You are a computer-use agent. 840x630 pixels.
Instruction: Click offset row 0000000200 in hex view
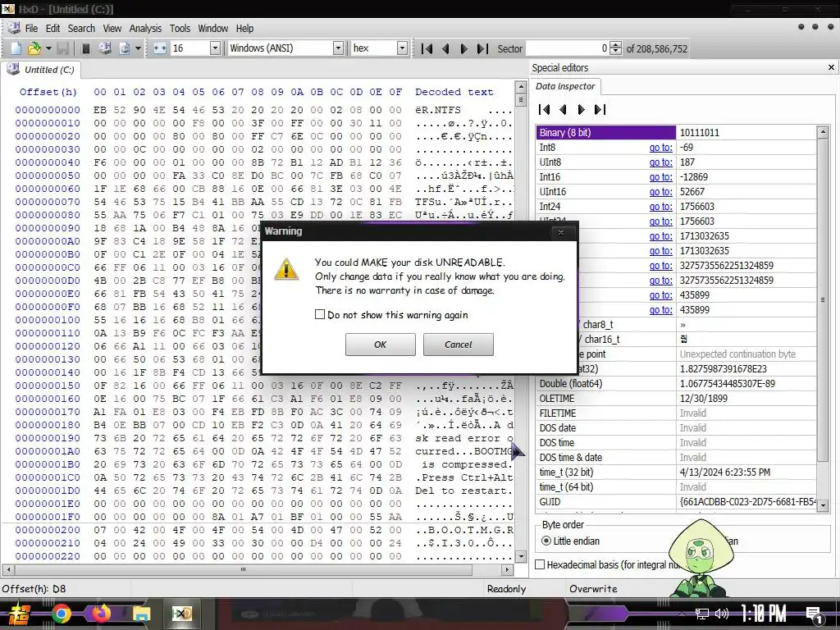[x=48, y=530]
